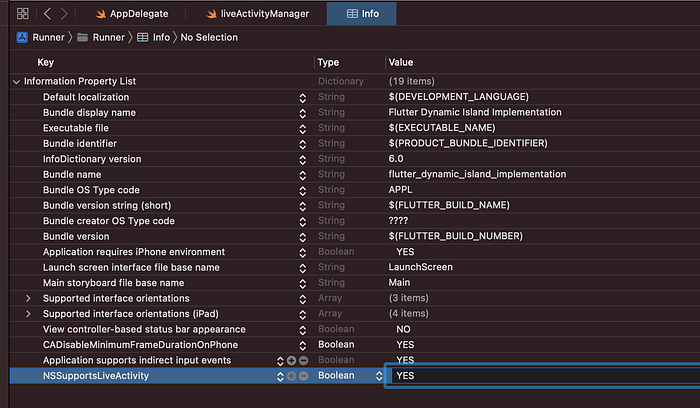Switch to the AppDelegate tab
This screenshot has height=408, width=700.
pyautogui.click(x=132, y=14)
